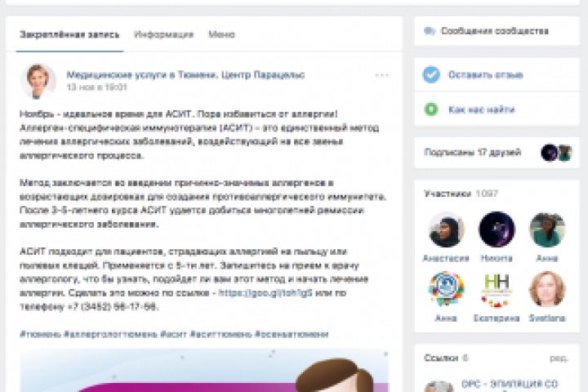Viewport: 588px width, 392px height.
Task: Open the post options three-dot menu
Action: coord(381,75)
